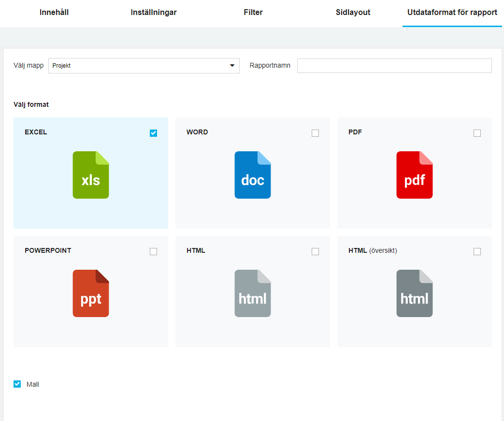
Task: Check the PDF format checkbox
Action: [477, 133]
